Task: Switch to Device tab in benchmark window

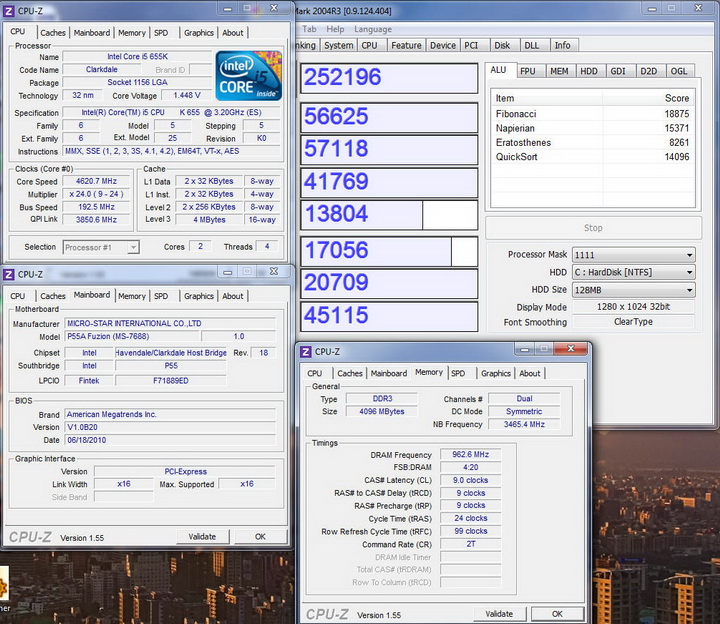Action: click(x=443, y=45)
